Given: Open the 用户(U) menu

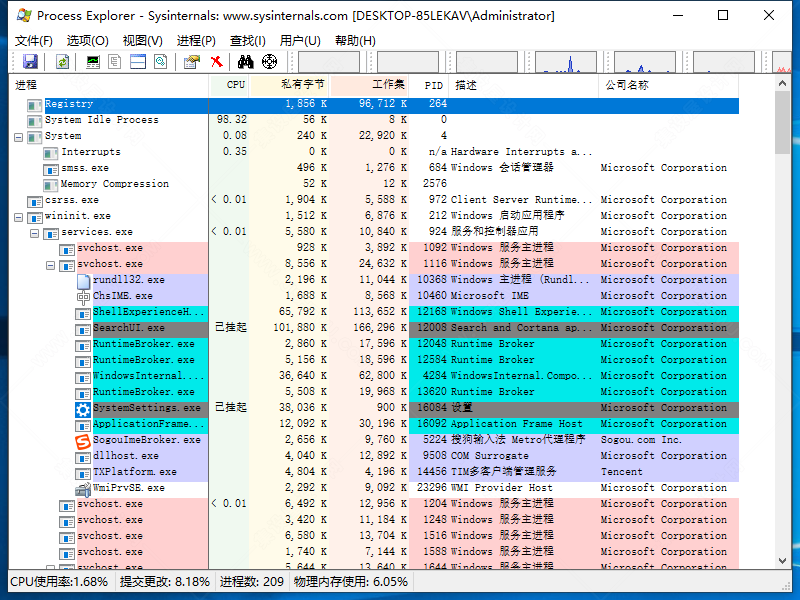Looking at the screenshot, I should coord(300,41).
